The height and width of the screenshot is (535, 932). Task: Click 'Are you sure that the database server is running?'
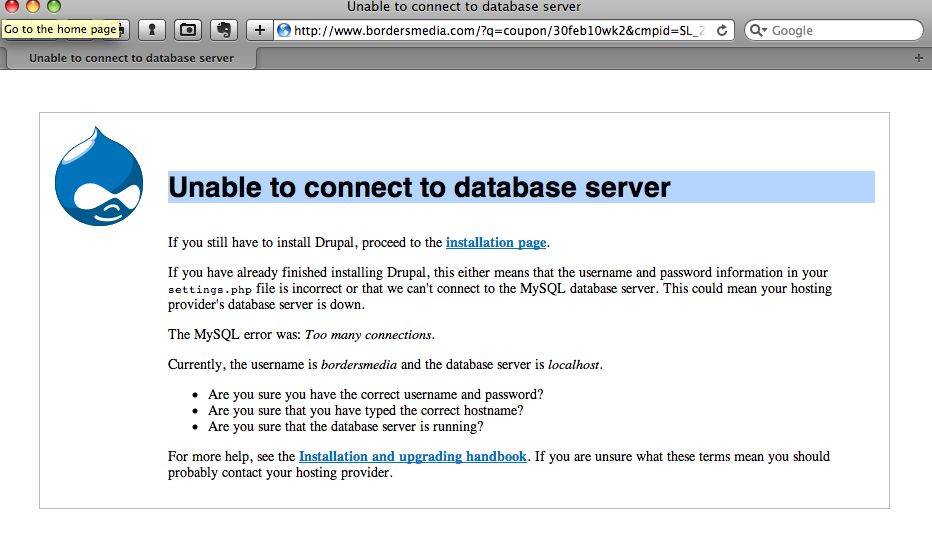(346, 427)
